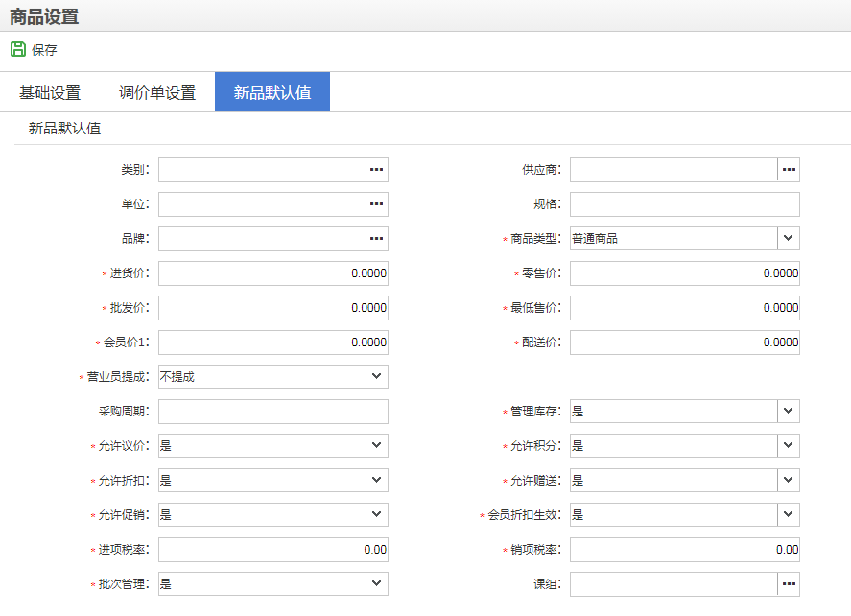Select the 新品默认值 tab

click(272, 93)
